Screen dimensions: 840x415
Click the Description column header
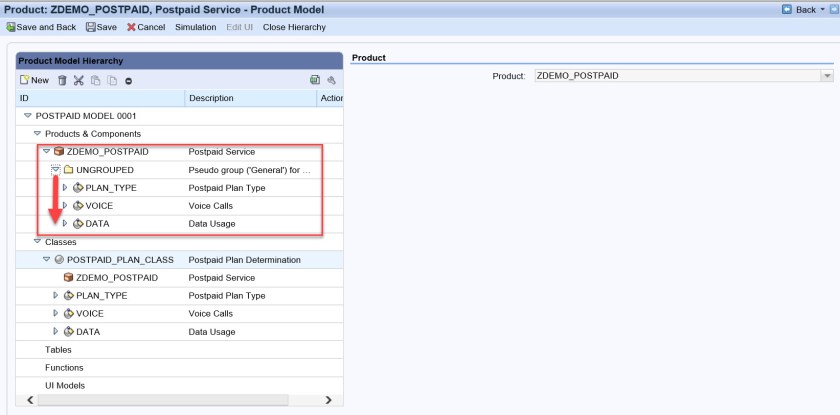(251, 98)
